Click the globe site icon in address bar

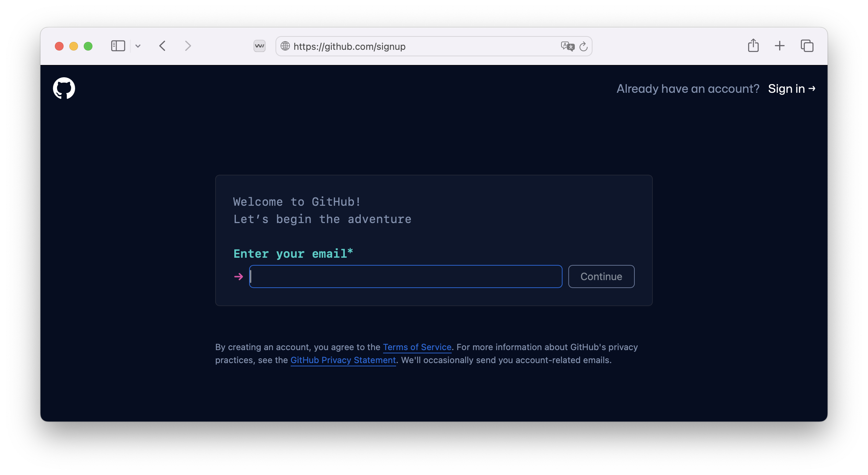tap(285, 46)
